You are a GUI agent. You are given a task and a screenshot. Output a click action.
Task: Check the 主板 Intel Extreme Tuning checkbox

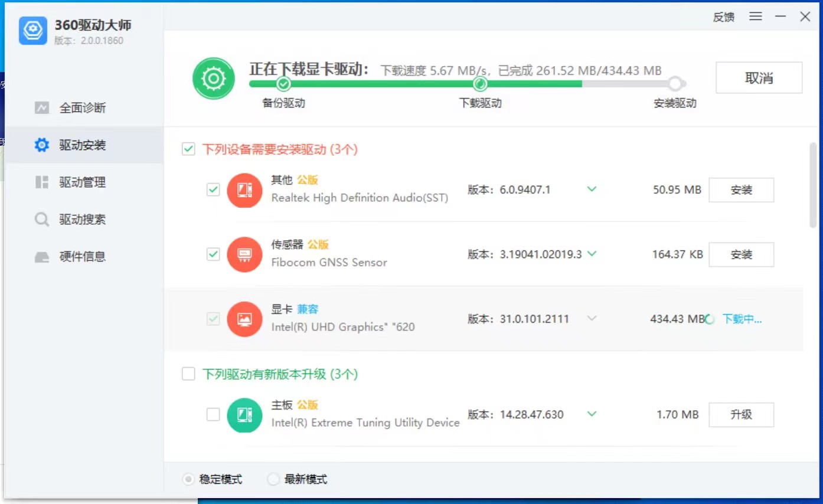click(213, 415)
